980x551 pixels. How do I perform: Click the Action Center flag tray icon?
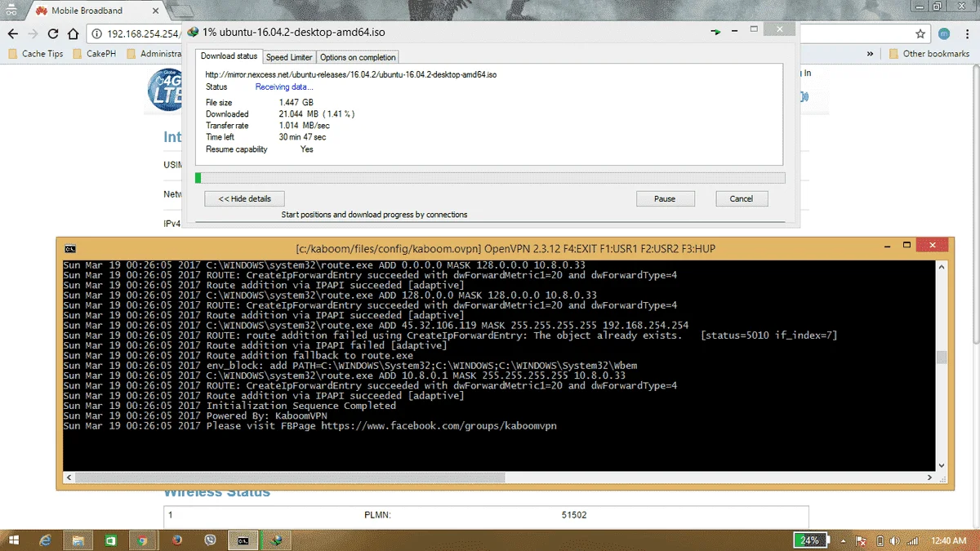(862, 540)
